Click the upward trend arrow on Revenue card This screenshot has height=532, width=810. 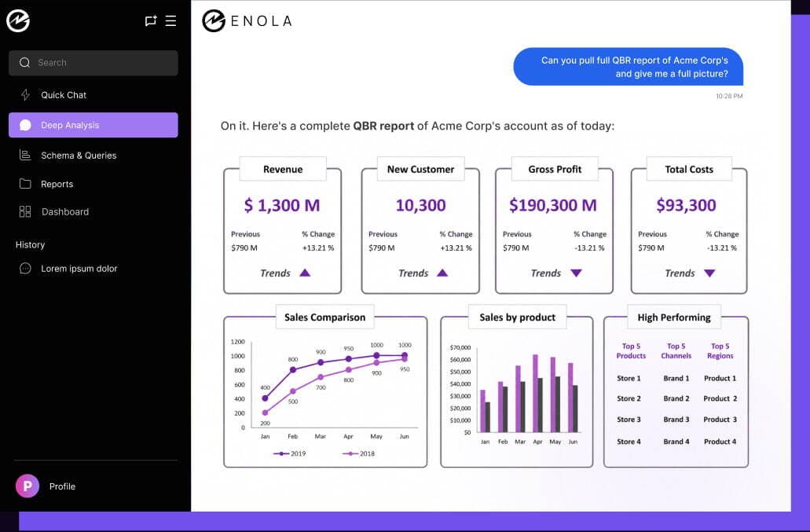[305, 273]
